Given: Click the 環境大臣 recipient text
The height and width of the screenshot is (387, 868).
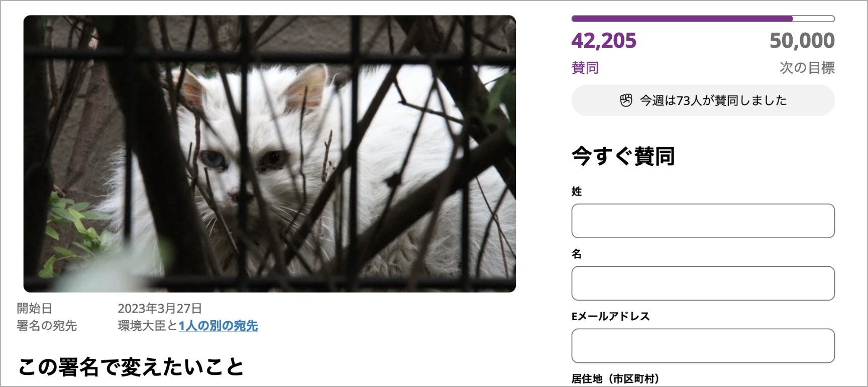Looking at the screenshot, I should tap(142, 326).
